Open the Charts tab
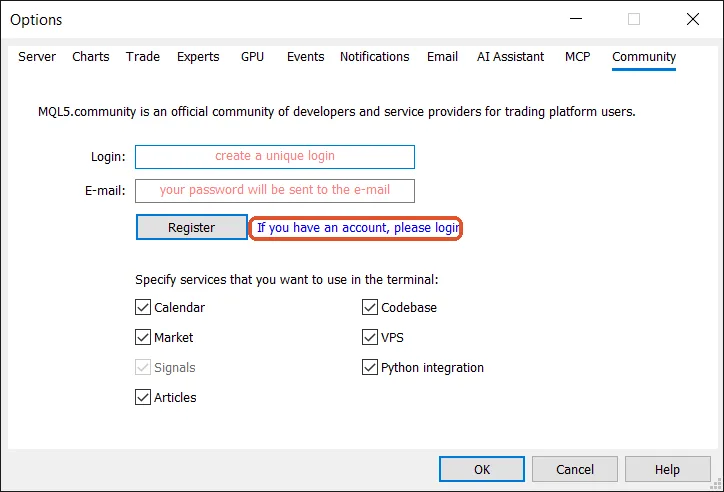The width and height of the screenshot is (724, 492). (91, 57)
